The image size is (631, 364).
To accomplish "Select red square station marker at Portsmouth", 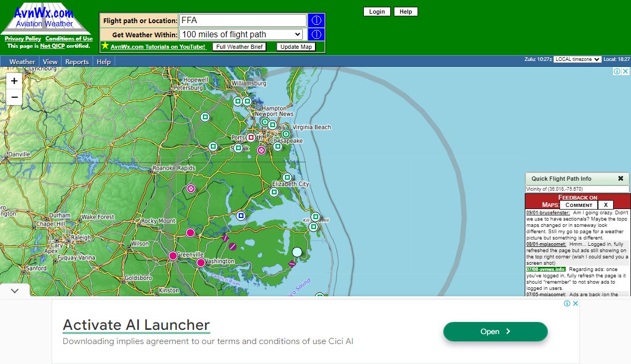I will [x=251, y=138].
